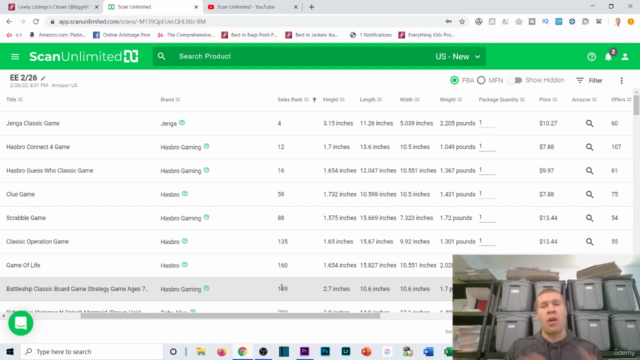This screenshot has height=360, width=640.
Task: Open the hamburger navigation menu
Action: (x=15, y=57)
